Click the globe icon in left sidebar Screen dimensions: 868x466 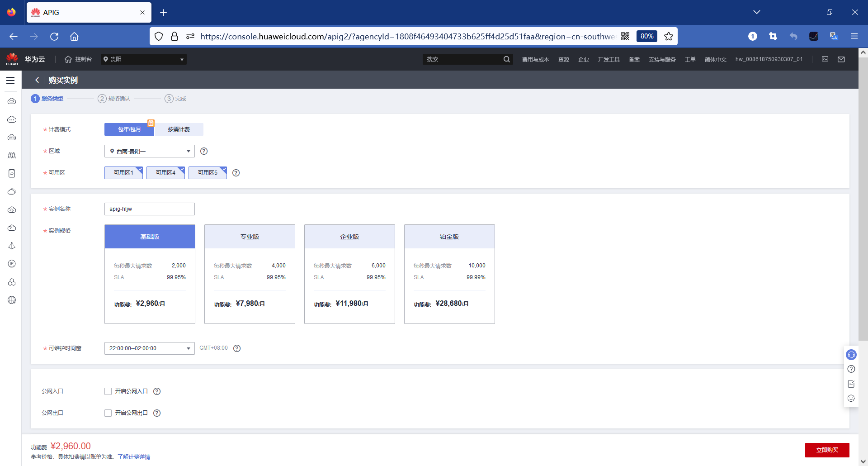[x=12, y=300]
